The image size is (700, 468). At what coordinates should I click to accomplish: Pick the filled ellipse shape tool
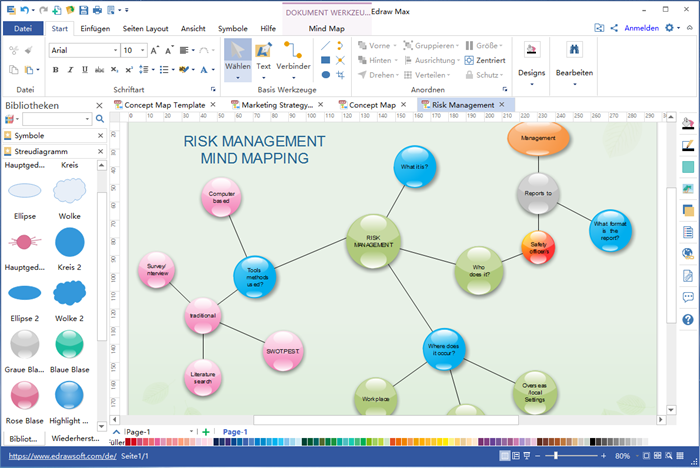point(325,75)
